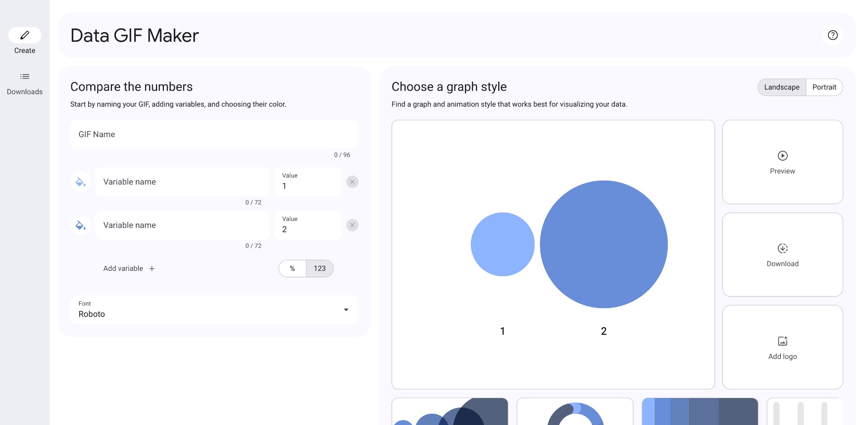Viewport: 868px width, 425px height.
Task: Click the Create pencil icon in sidebar
Action: coord(25,35)
